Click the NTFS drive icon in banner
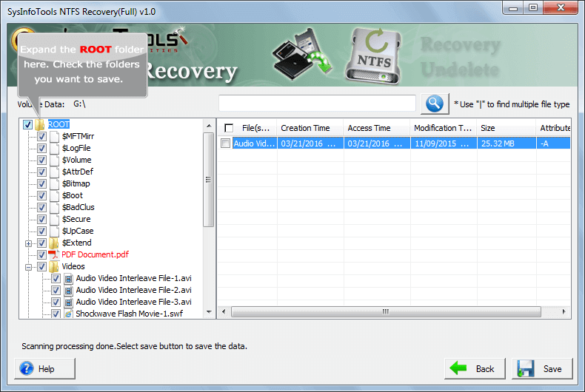The image size is (585, 392). tap(374, 55)
